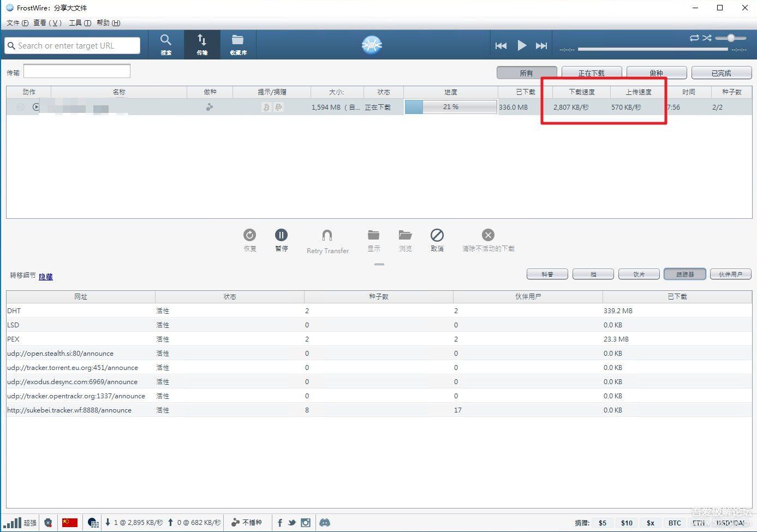Open the 查看 (View) dropdown menu

(47, 23)
